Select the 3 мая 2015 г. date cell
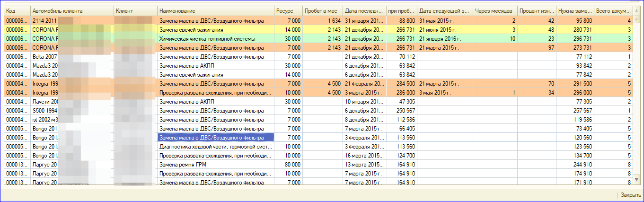 click(x=445, y=93)
